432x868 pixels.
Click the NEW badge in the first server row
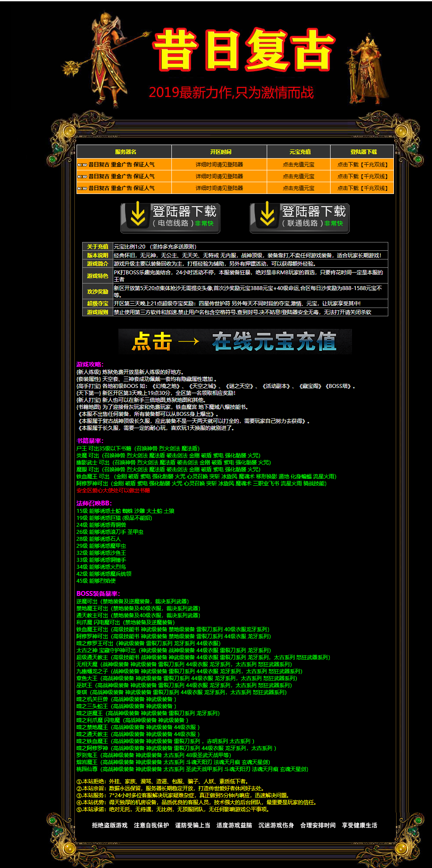pyautogui.click(x=82, y=165)
